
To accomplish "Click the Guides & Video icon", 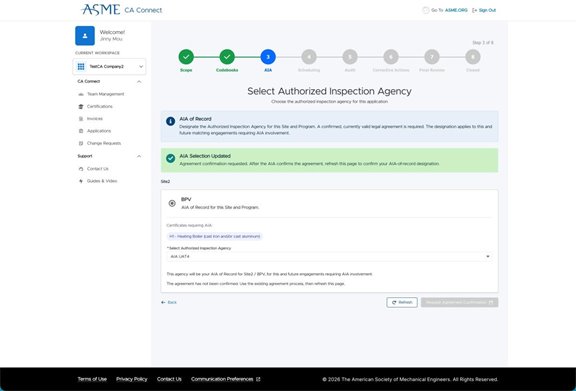I will [81, 181].
